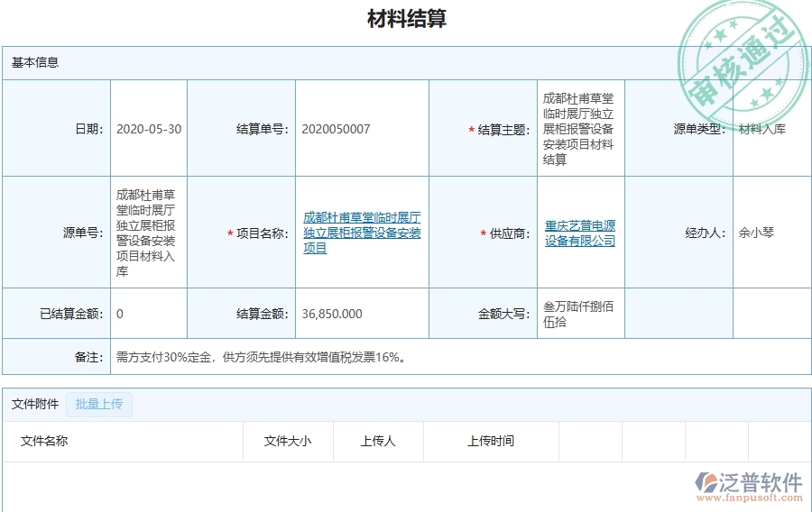The width and height of the screenshot is (812, 512).
Task: Sort by 文件名称 column header
Action: click(x=44, y=441)
